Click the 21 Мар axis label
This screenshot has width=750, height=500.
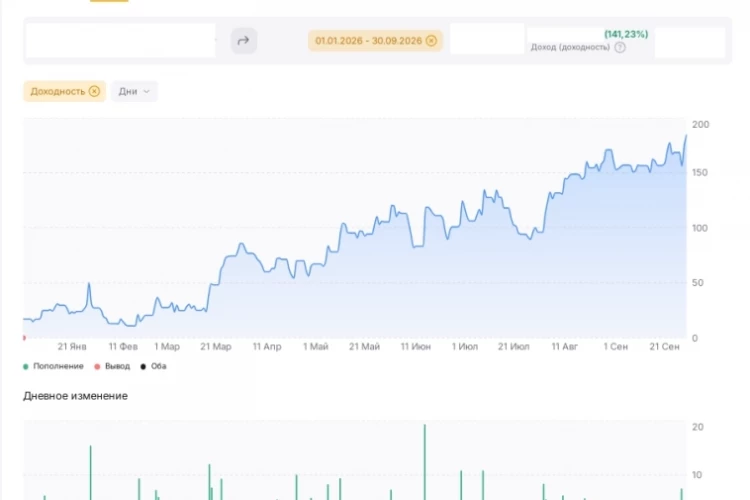(x=216, y=346)
